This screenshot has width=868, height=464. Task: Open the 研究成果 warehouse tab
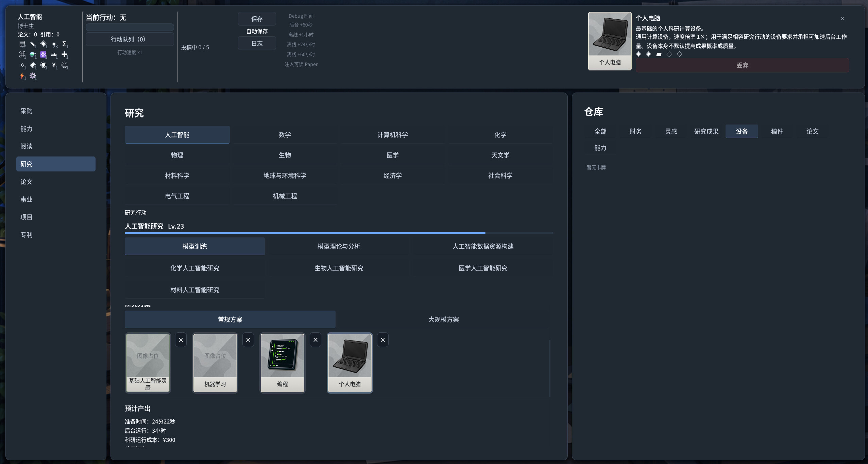tap(706, 131)
